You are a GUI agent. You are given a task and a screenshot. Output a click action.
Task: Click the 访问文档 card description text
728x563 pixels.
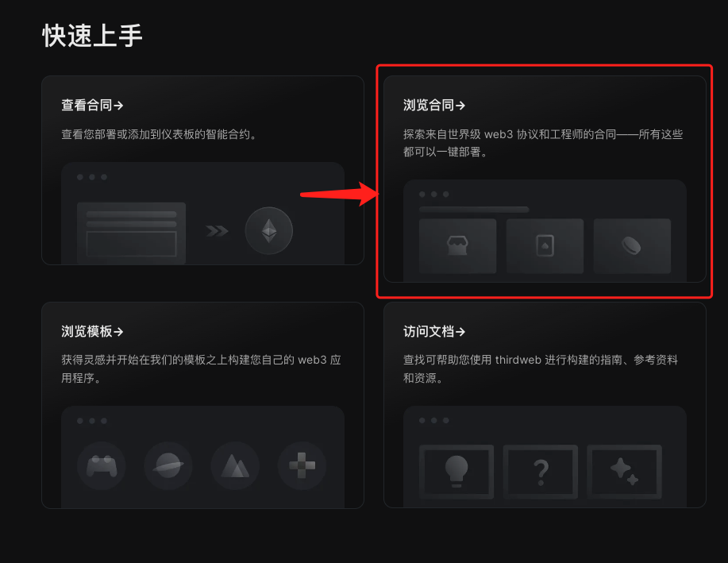pyautogui.click(x=541, y=368)
